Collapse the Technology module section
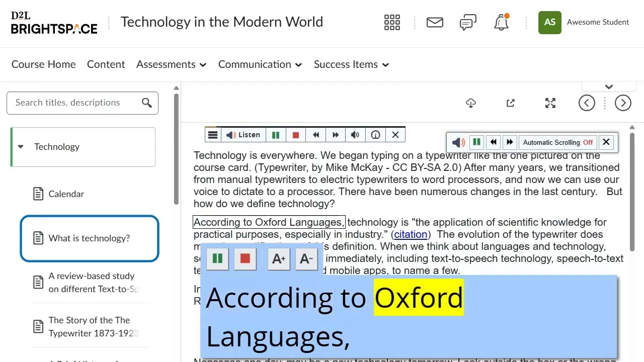The width and height of the screenshot is (644, 362). 21,147
